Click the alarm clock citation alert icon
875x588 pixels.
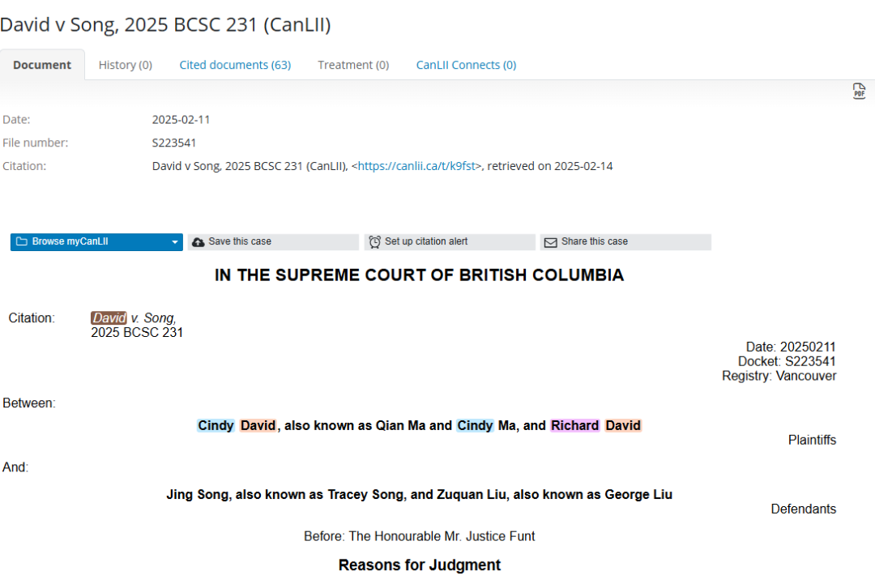374,242
